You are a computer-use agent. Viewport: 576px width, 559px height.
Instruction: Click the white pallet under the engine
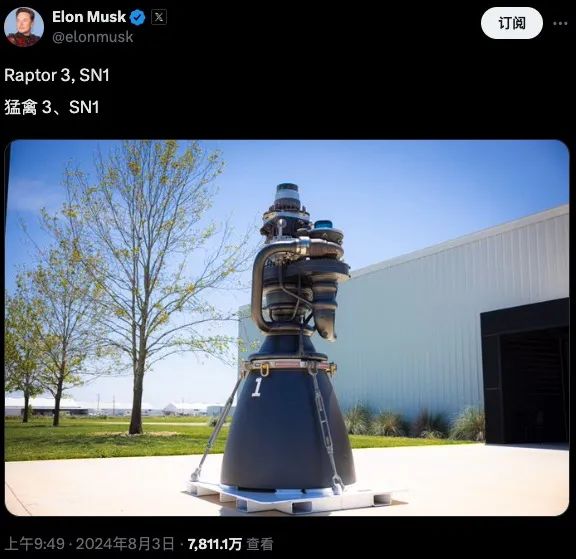pos(290,498)
